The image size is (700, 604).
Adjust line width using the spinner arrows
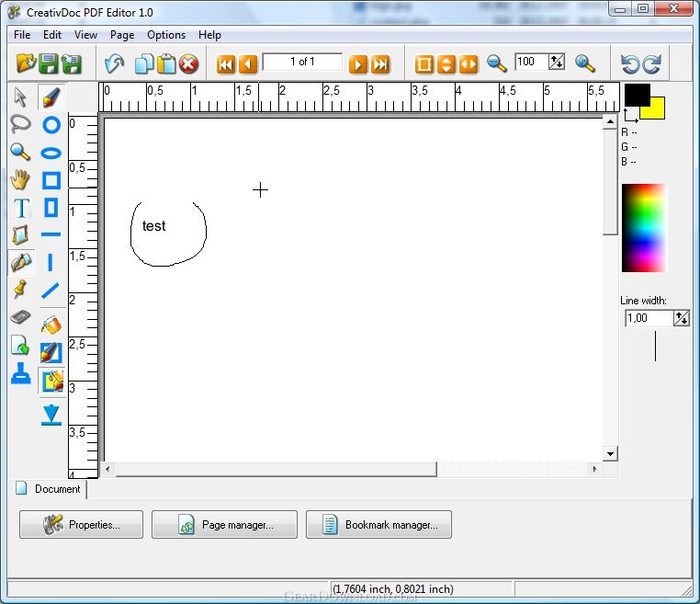pos(681,318)
